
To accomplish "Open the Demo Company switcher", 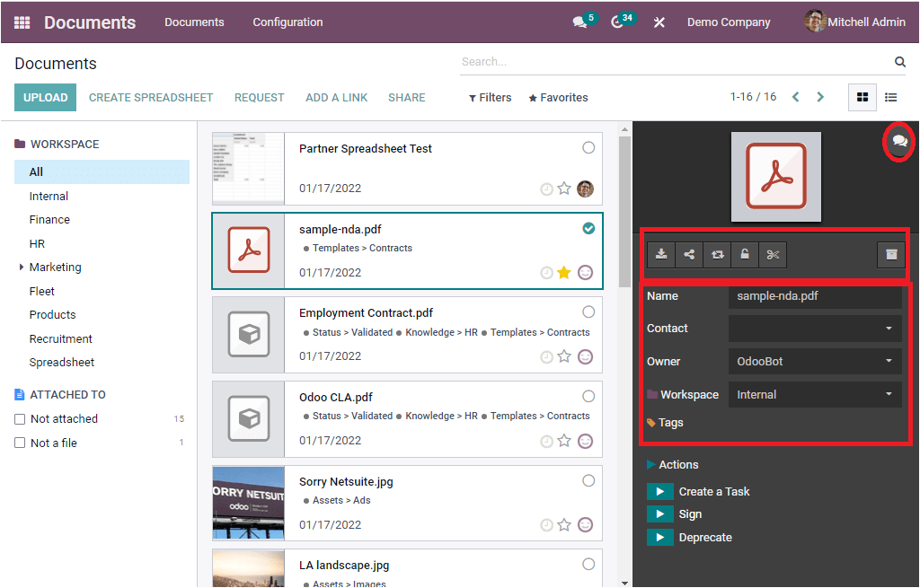I will (729, 22).
